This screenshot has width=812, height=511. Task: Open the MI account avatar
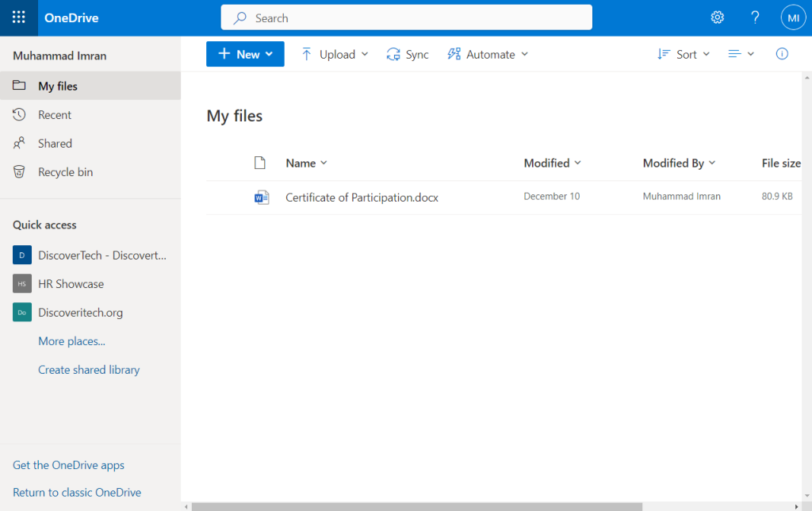click(793, 17)
